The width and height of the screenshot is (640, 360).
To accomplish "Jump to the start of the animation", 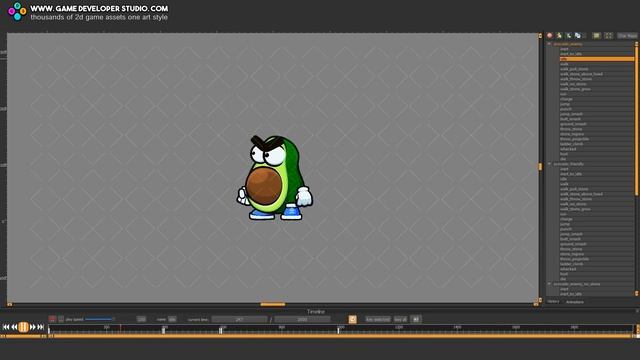I will [6, 327].
